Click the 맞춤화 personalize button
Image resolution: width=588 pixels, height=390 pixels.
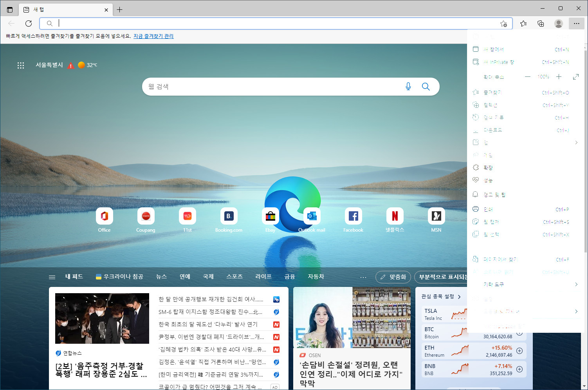[x=393, y=277]
